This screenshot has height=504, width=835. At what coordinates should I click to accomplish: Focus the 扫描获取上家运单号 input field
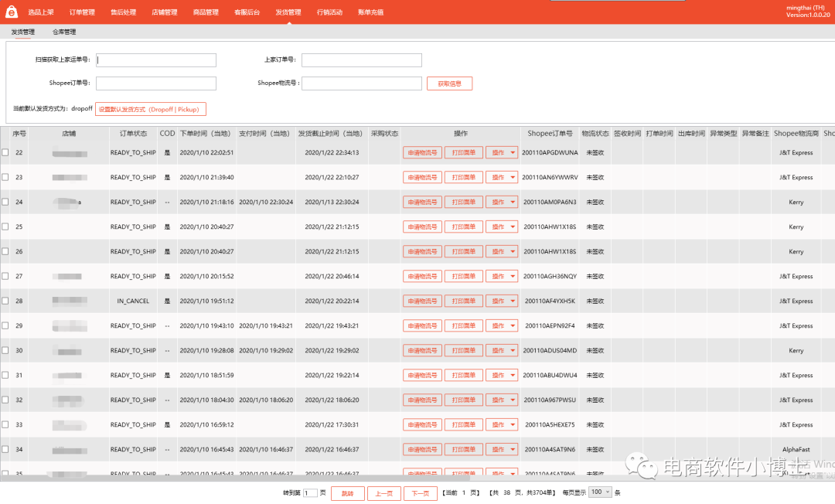[156, 60]
